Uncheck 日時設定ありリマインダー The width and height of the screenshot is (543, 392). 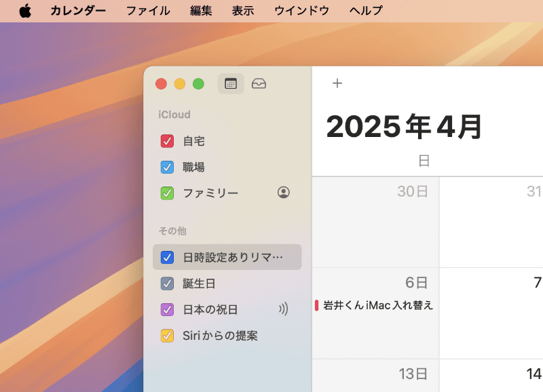point(166,257)
